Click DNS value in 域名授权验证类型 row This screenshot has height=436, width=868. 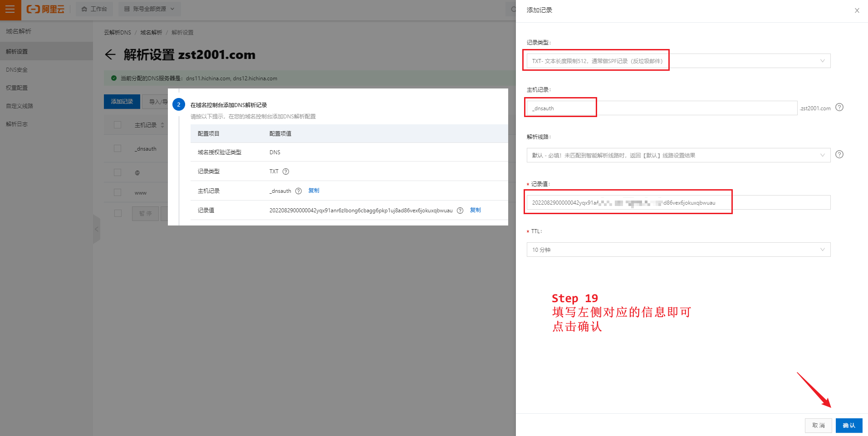(x=275, y=152)
